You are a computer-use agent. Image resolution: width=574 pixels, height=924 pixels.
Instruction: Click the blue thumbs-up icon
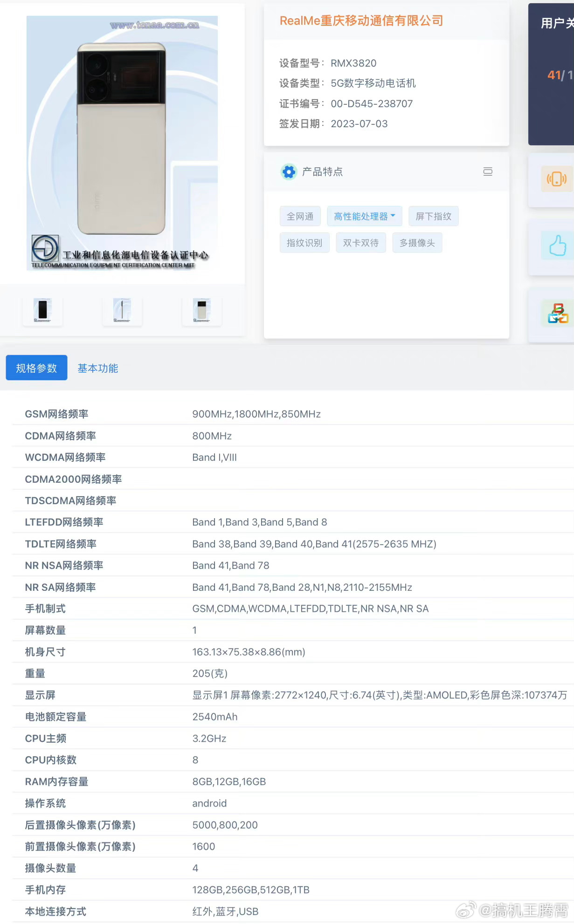(557, 246)
